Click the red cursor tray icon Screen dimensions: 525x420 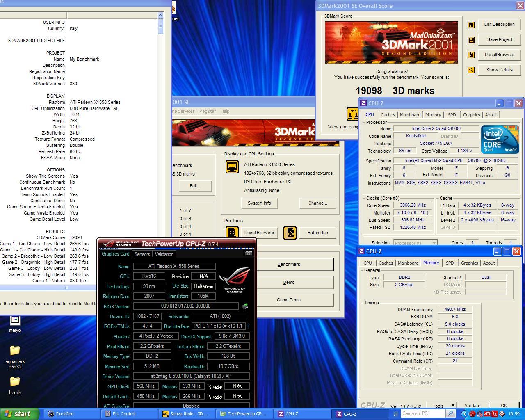(x=495, y=414)
